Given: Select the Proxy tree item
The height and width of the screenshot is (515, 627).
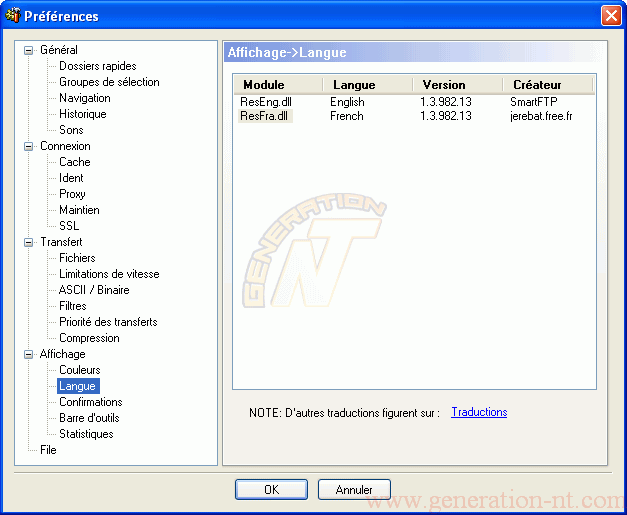Looking at the screenshot, I should (x=72, y=194).
